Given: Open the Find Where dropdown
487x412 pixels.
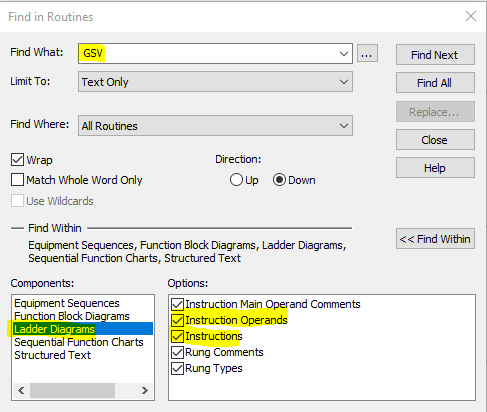Looking at the screenshot, I should pyautogui.click(x=215, y=126).
